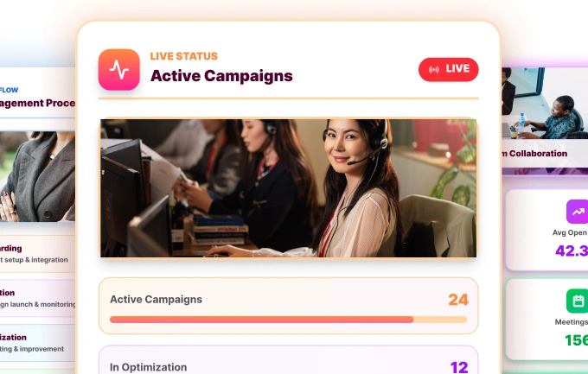Click the pulse activity icon
This screenshot has width=588, height=374.
(x=118, y=70)
